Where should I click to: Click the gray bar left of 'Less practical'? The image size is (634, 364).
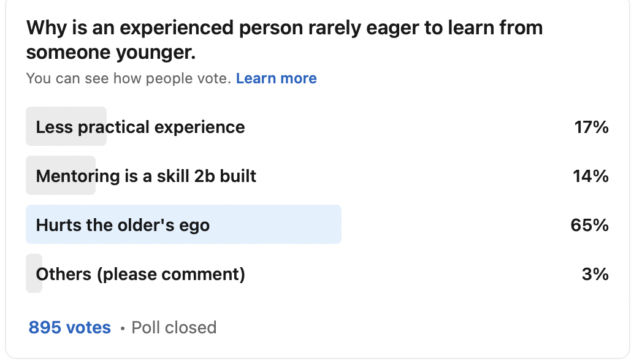click(31, 127)
